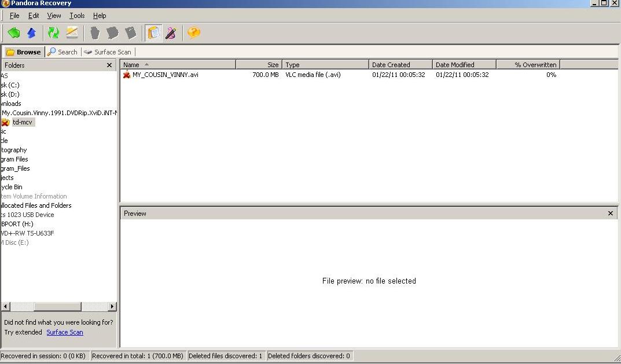Sort files by the Type column

pos(326,65)
